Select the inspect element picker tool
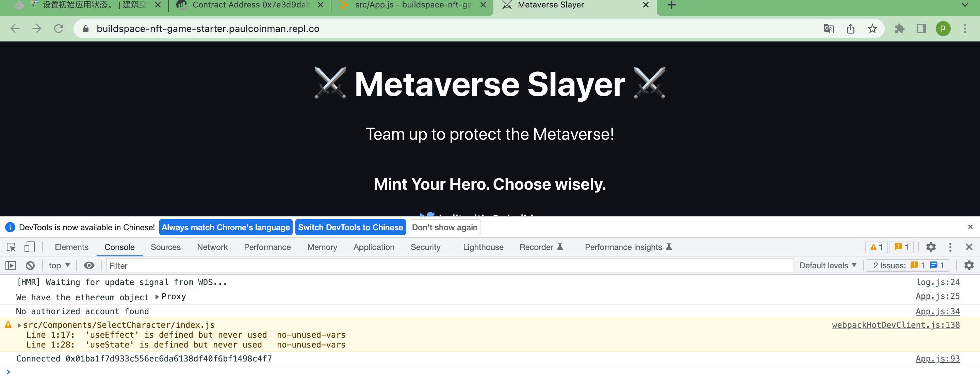980x387 pixels. 11,247
